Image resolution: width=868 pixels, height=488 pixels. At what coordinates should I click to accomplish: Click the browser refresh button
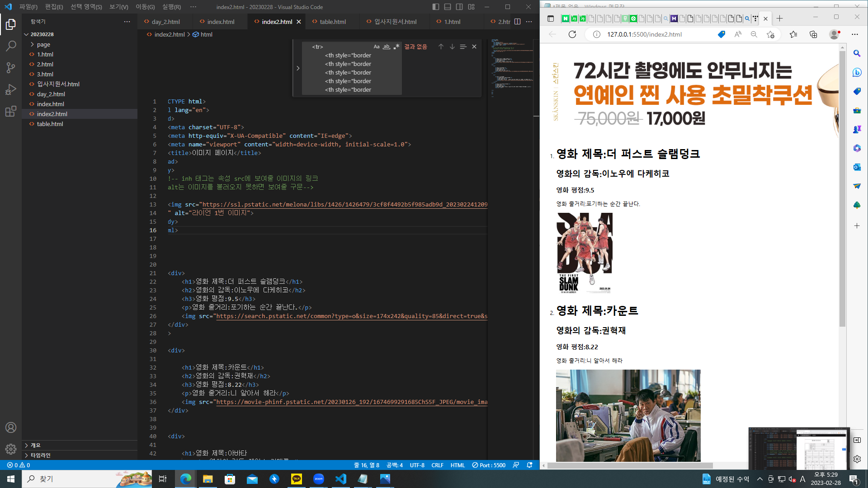click(x=572, y=34)
